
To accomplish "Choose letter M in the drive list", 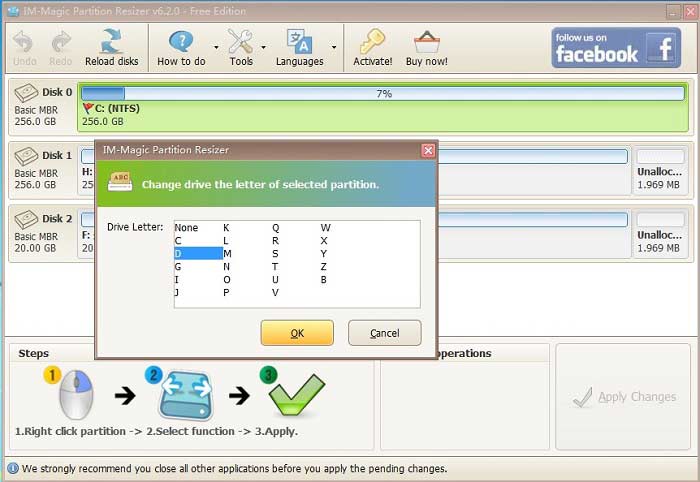I will (227, 253).
